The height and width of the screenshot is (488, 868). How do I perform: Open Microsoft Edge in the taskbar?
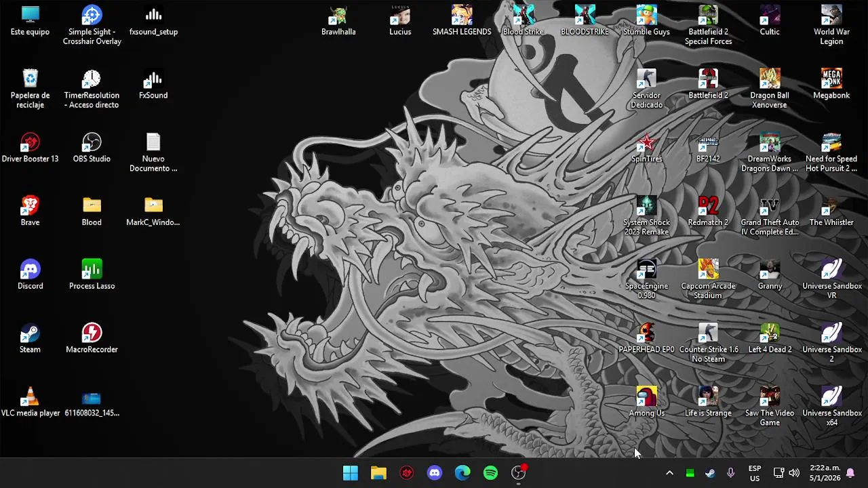(x=462, y=472)
